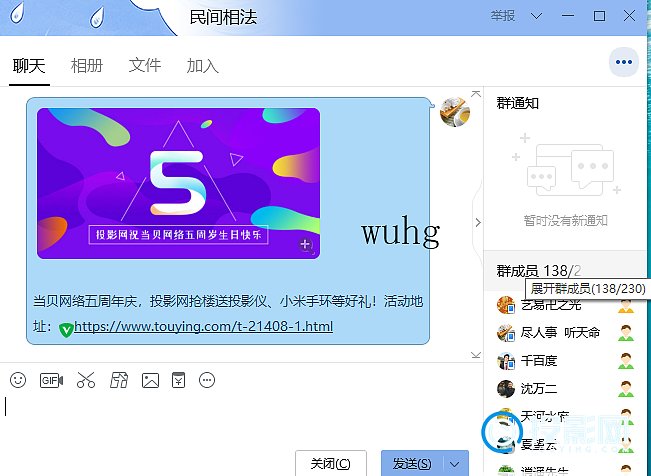The width and height of the screenshot is (651, 476).
Task: Click the magnifier on the purple image
Action: coord(306,245)
